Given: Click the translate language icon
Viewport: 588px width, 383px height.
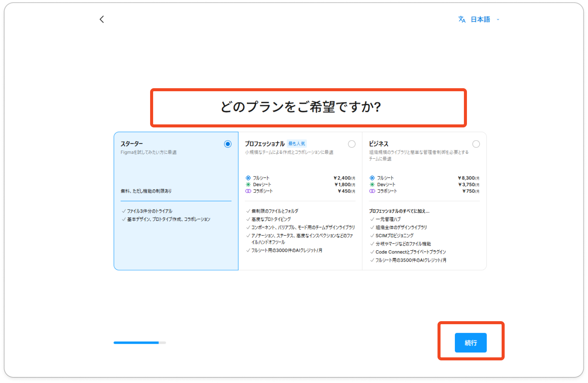Looking at the screenshot, I should pos(462,19).
